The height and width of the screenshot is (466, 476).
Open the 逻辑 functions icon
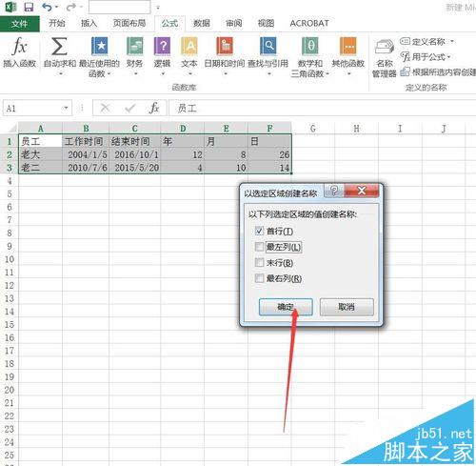162,47
